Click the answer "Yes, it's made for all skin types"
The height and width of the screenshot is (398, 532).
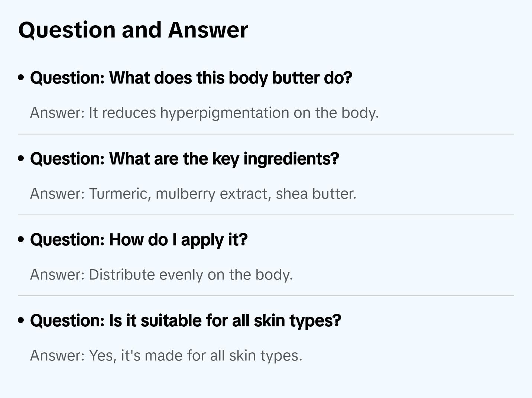coord(166,356)
